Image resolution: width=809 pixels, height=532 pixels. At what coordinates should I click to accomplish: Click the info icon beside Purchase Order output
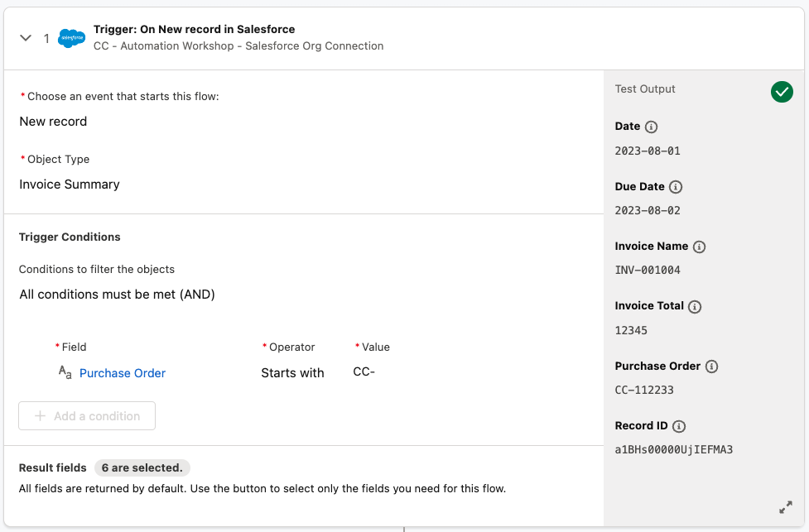point(711,367)
